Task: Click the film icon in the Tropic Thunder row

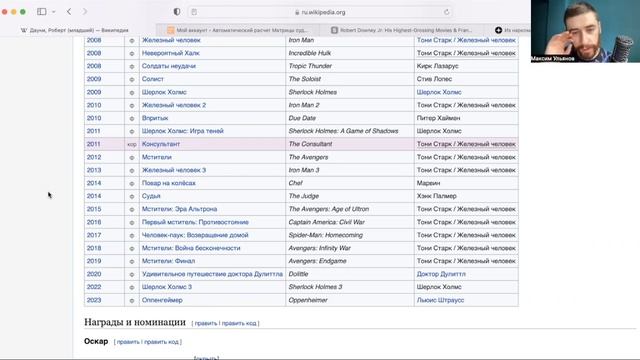Action: click(132, 67)
